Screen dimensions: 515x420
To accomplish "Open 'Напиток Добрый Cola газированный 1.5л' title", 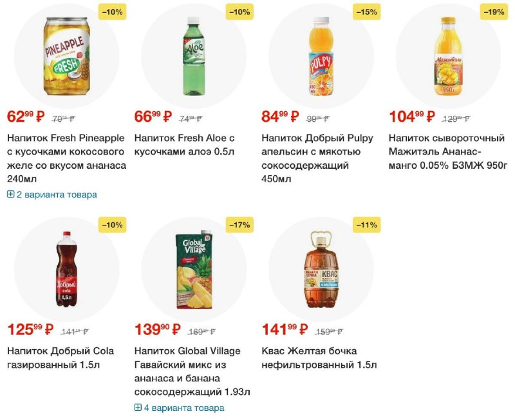I will click(61, 358).
